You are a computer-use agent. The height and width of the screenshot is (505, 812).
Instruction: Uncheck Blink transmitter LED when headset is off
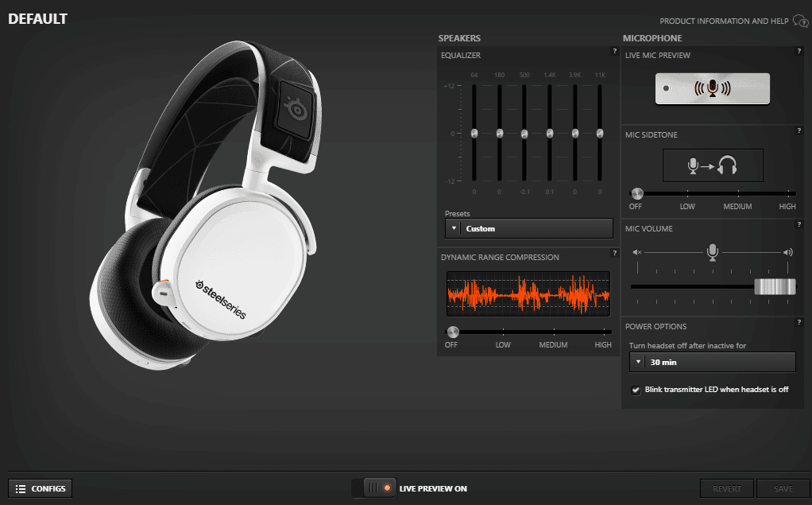[x=635, y=390]
